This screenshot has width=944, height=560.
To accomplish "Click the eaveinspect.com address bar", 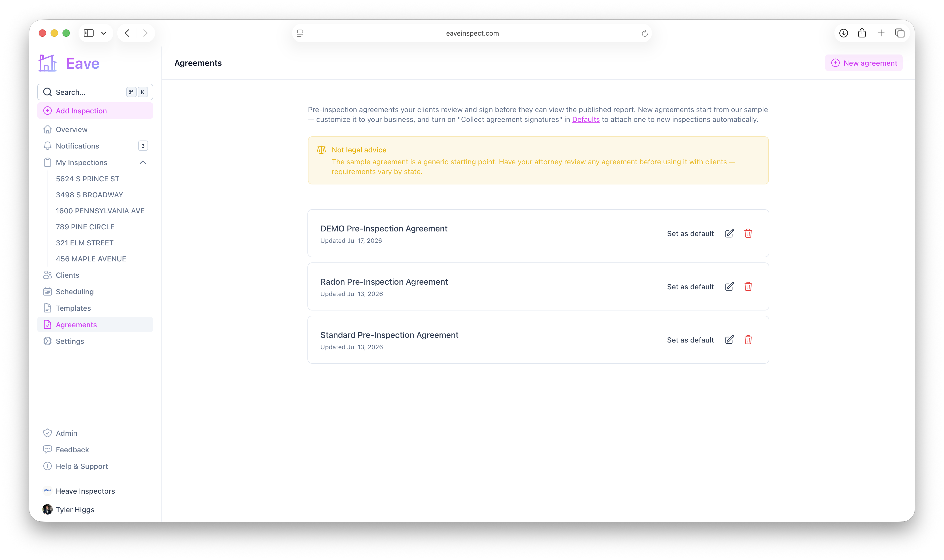I will [472, 33].
